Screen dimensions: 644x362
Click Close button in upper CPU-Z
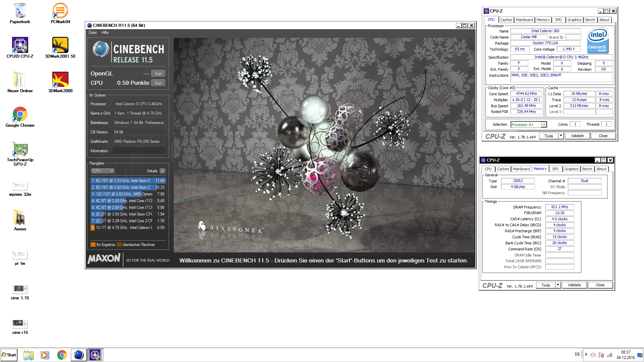point(603,136)
